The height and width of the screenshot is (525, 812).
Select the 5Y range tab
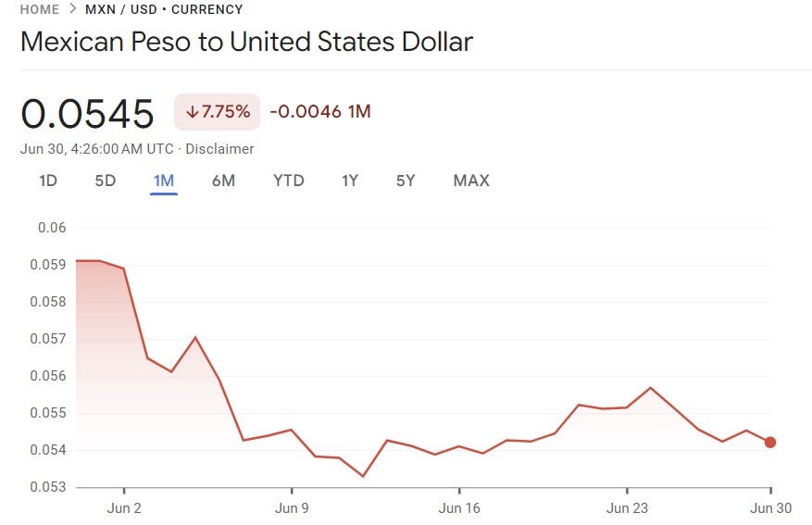click(406, 181)
